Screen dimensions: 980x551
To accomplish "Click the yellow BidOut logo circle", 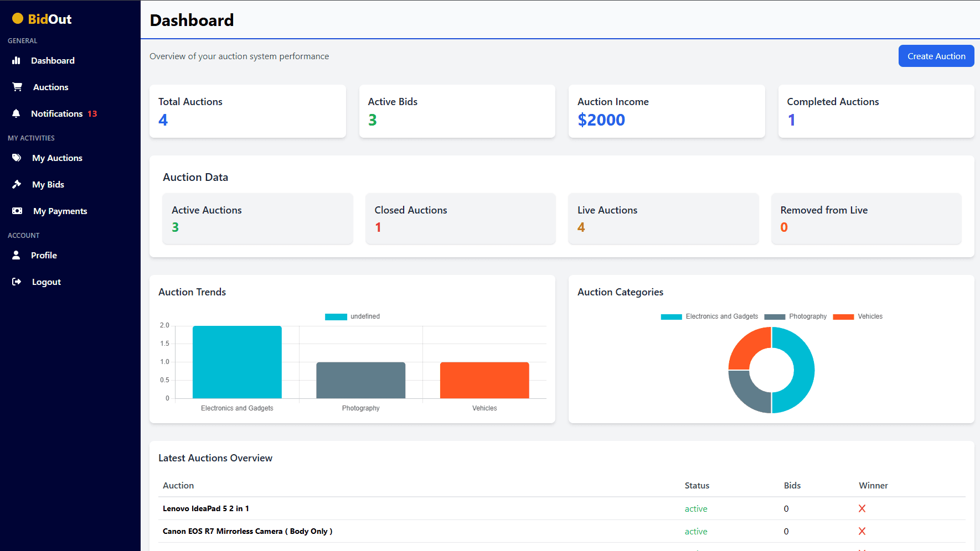I will [x=18, y=19].
